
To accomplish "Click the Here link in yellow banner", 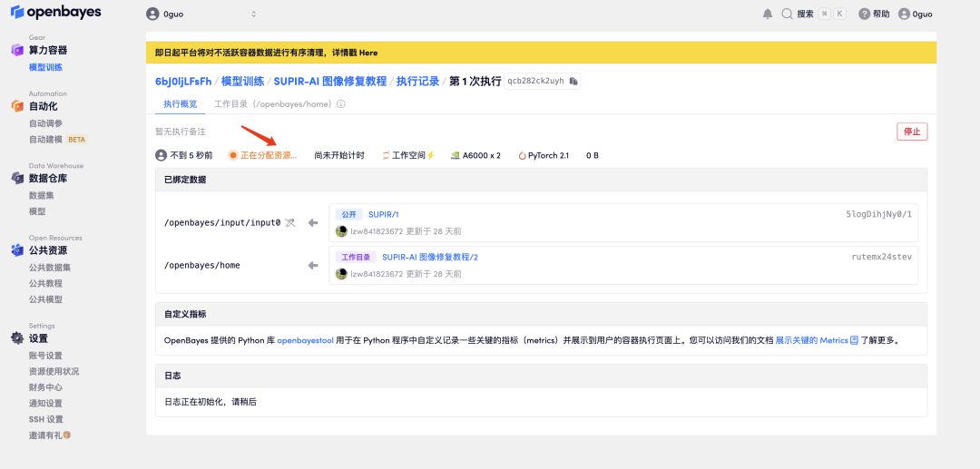I will (x=367, y=53).
